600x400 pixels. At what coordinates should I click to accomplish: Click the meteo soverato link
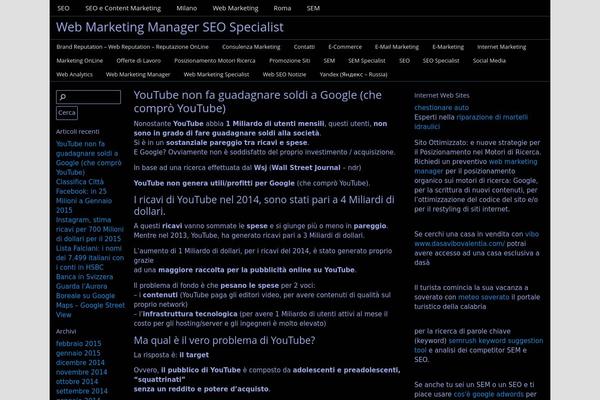(x=484, y=297)
